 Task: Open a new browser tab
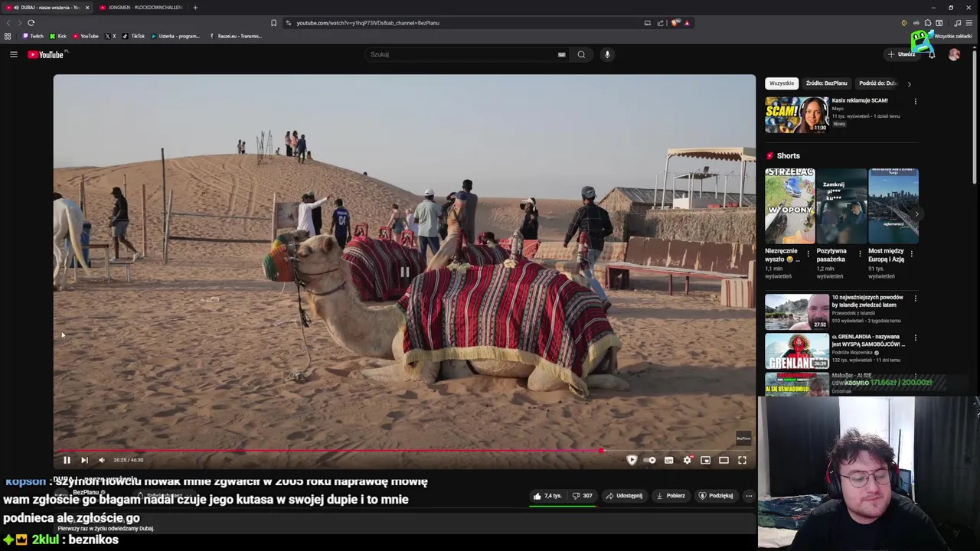[195, 8]
